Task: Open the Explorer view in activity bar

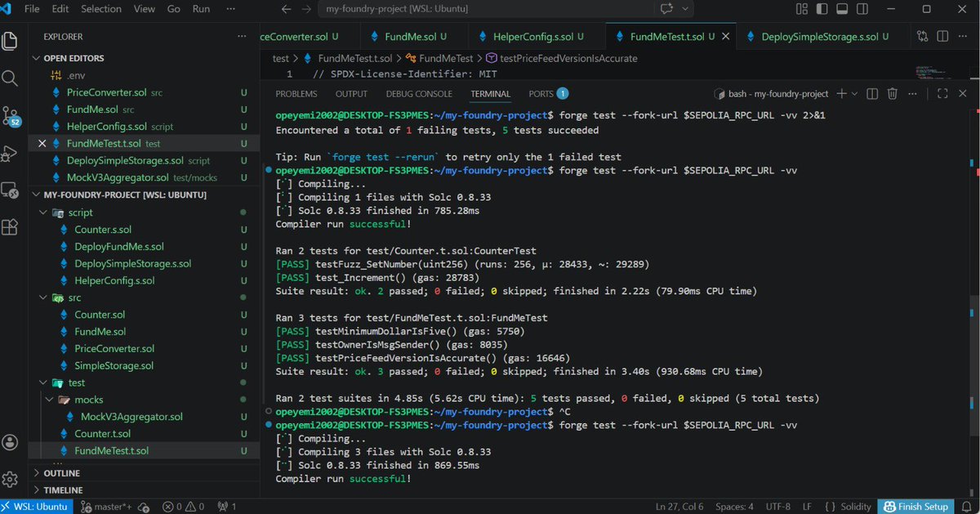Action: 10,40
